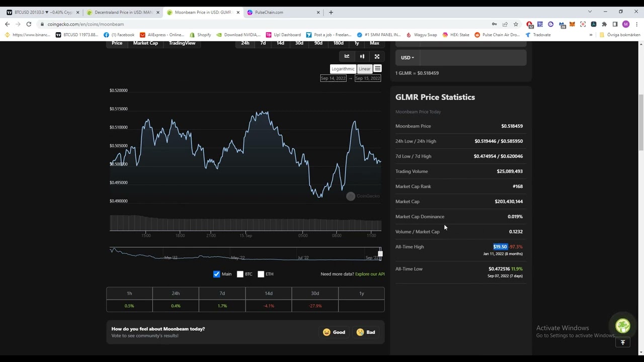Bookmark this page with the star icon
The height and width of the screenshot is (362, 644).
pyautogui.click(x=516, y=24)
